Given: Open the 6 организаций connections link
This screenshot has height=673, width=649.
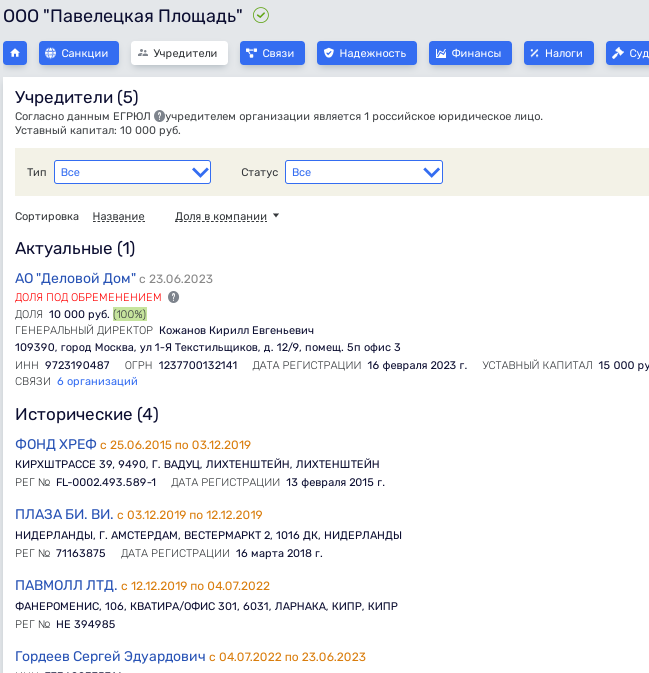Looking at the screenshot, I should (x=97, y=381).
